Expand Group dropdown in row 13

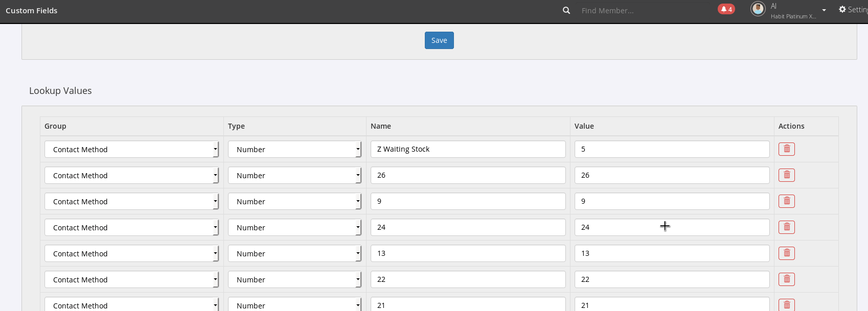tap(131, 253)
